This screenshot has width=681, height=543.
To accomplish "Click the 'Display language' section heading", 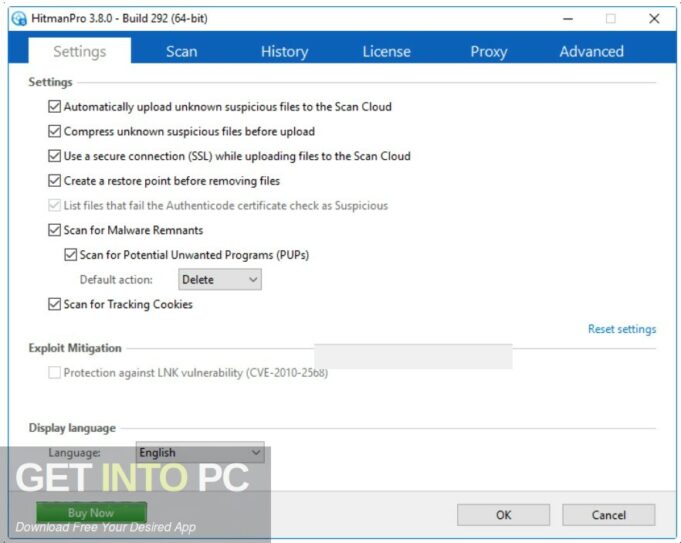I will click(x=72, y=428).
